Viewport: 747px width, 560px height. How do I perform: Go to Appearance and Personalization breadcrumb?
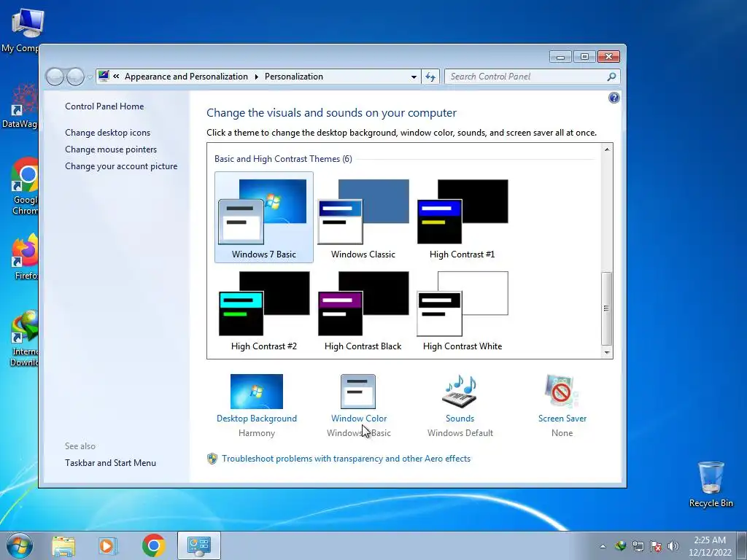[186, 77]
